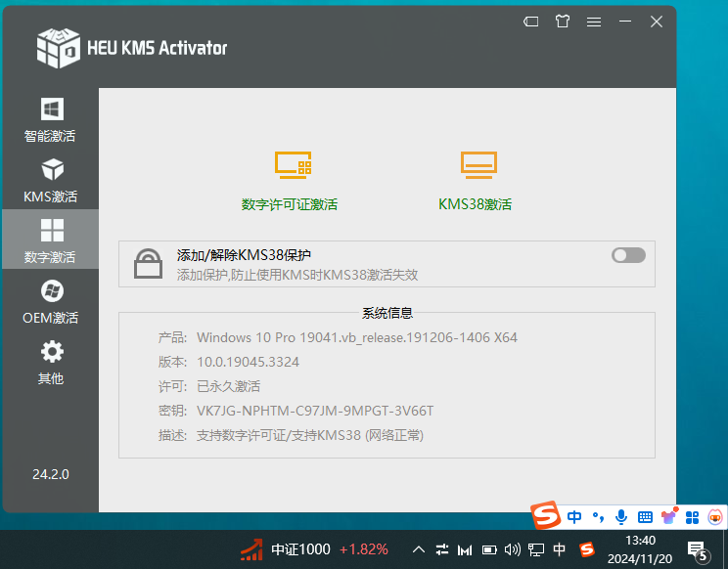Viewport: 728px width, 569px height.
Task: Click the KMS38激活 monitor icon
Action: tap(478, 164)
